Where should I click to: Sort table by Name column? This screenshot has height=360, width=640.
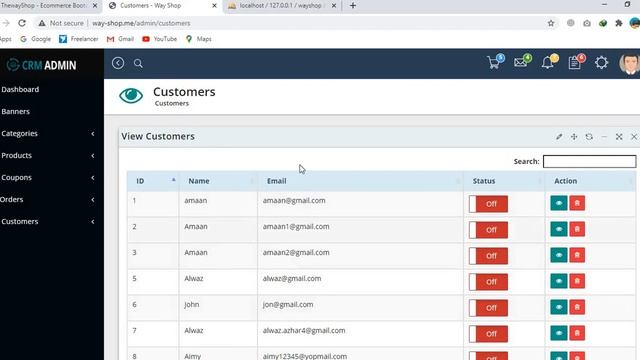pyautogui.click(x=218, y=181)
